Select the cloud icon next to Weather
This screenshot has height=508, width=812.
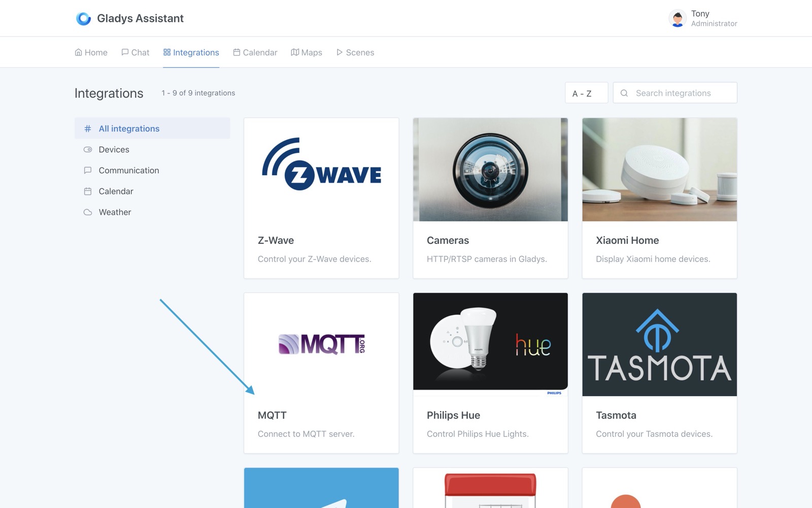coord(88,212)
